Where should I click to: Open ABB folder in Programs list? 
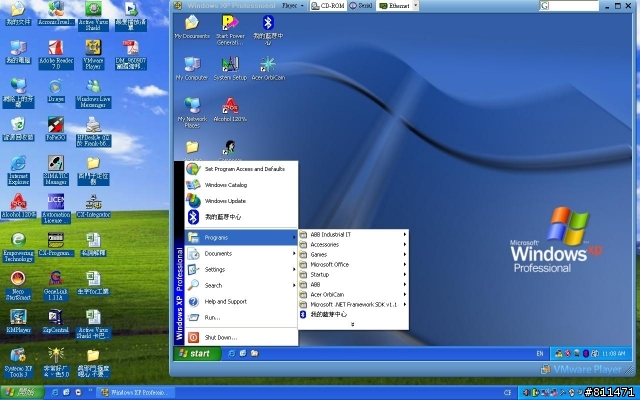click(x=353, y=284)
